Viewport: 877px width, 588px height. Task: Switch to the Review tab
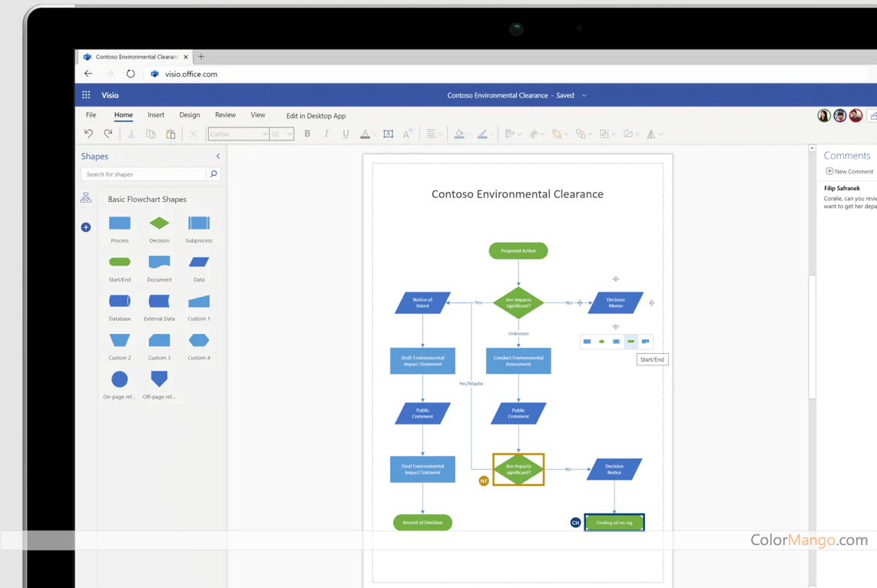(x=226, y=115)
